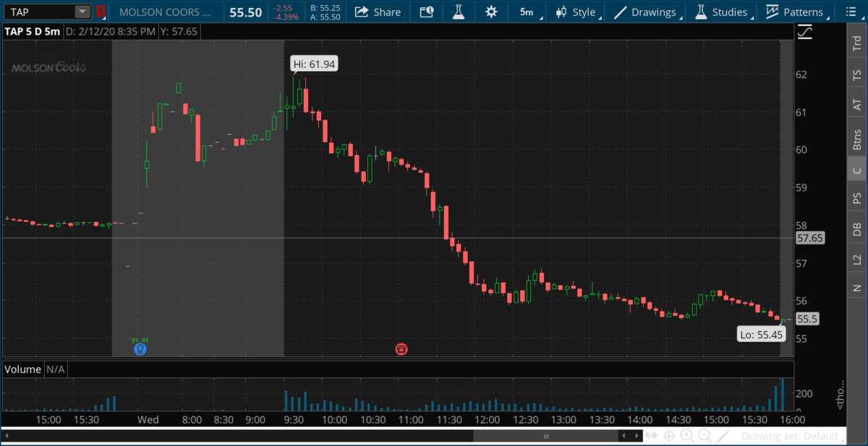Click the 16:00 time axis label

[x=792, y=419]
